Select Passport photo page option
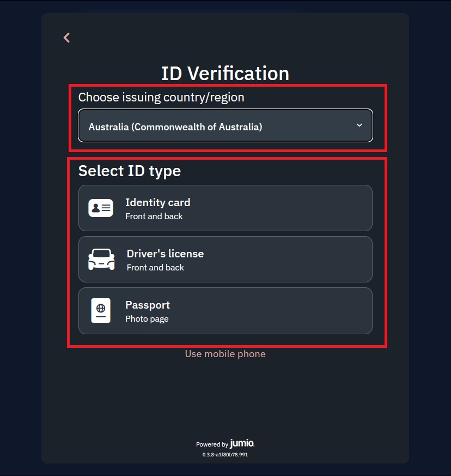 [x=225, y=310]
